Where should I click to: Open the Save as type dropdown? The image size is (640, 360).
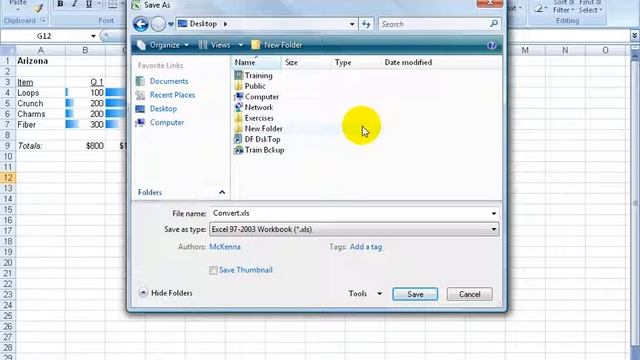coord(354,229)
